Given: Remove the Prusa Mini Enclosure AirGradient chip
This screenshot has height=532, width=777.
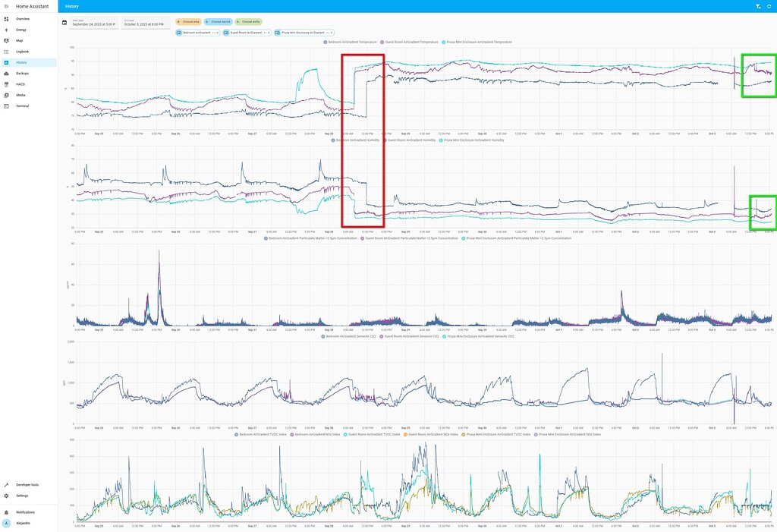Looking at the screenshot, I should [331, 32].
